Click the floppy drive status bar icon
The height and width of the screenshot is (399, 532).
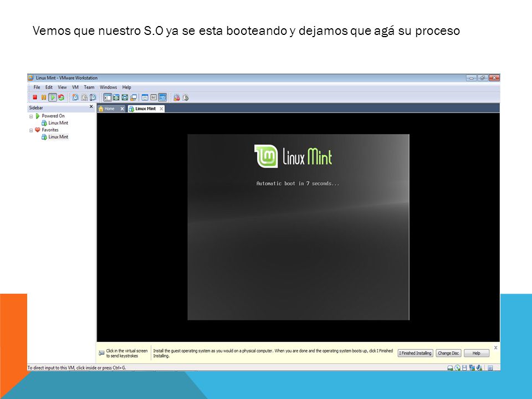click(x=464, y=368)
